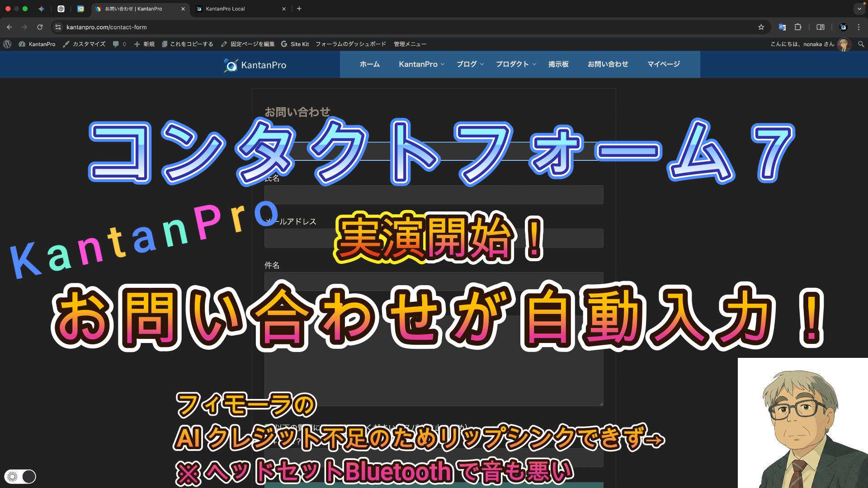Screen dimensions: 868x488
Task: Open the browser side panel icon
Action: (x=820, y=27)
